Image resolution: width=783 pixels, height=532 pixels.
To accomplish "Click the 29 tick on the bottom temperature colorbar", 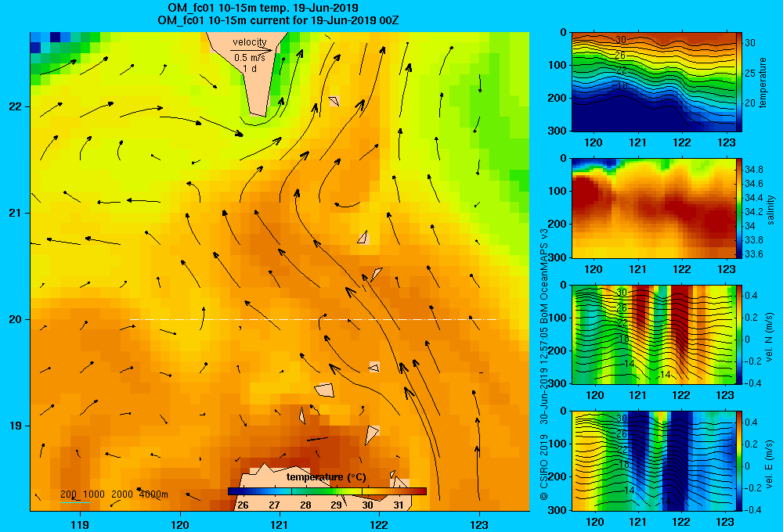I will pyautogui.click(x=336, y=505).
